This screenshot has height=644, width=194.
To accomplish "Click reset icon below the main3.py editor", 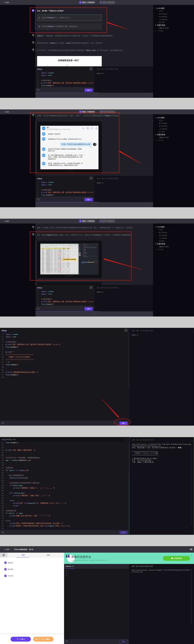I will coord(67,641).
